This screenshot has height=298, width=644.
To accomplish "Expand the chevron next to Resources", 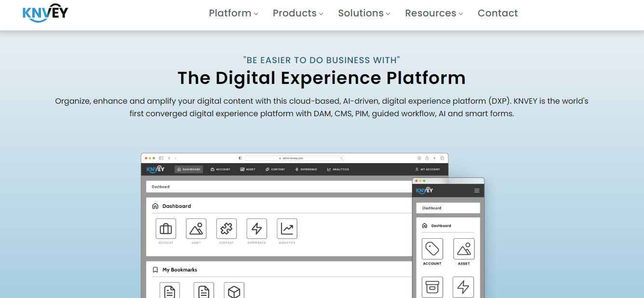I will [461, 14].
